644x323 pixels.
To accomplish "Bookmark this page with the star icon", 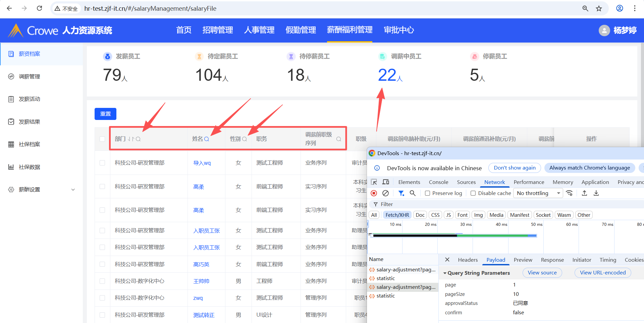I will [599, 8].
